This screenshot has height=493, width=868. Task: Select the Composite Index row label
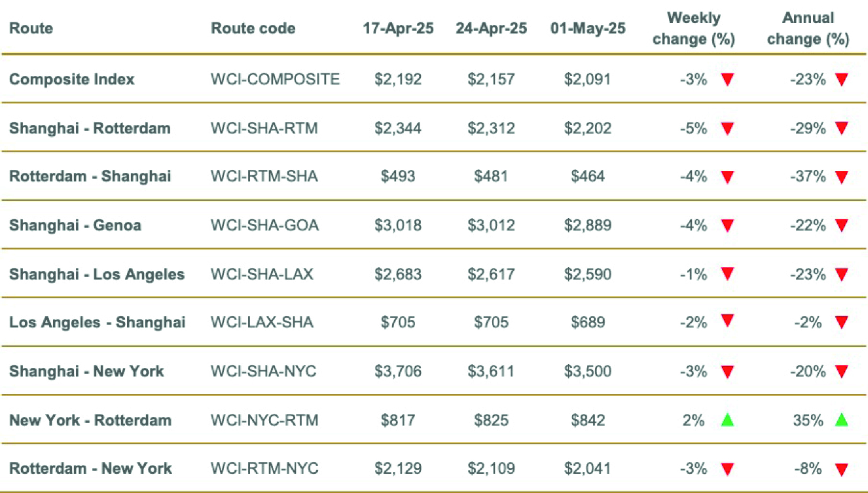coord(72,79)
